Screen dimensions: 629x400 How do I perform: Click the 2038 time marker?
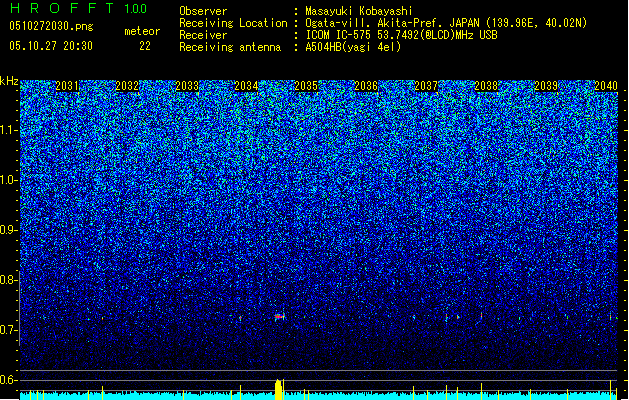pyautogui.click(x=486, y=86)
